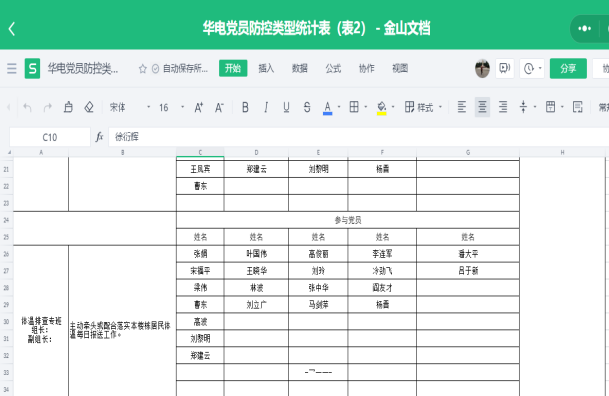Select cell containing 刘立广

(x=256, y=305)
